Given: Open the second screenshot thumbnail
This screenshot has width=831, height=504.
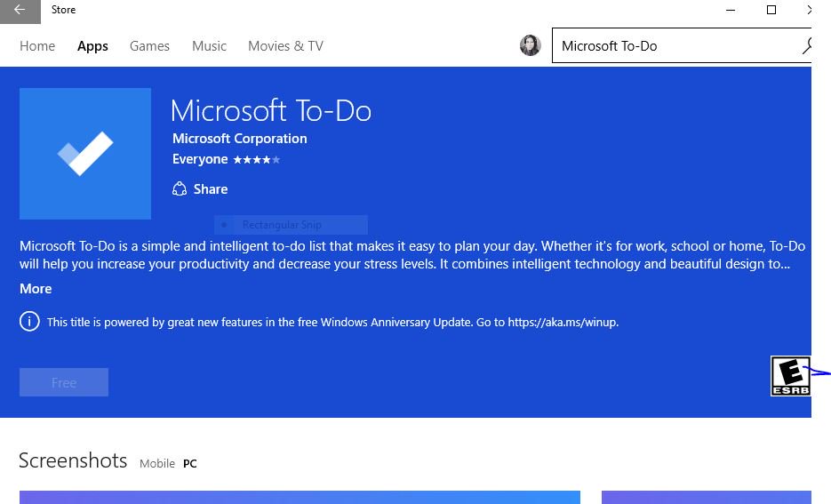Looking at the screenshot, I should coord(707,497).
